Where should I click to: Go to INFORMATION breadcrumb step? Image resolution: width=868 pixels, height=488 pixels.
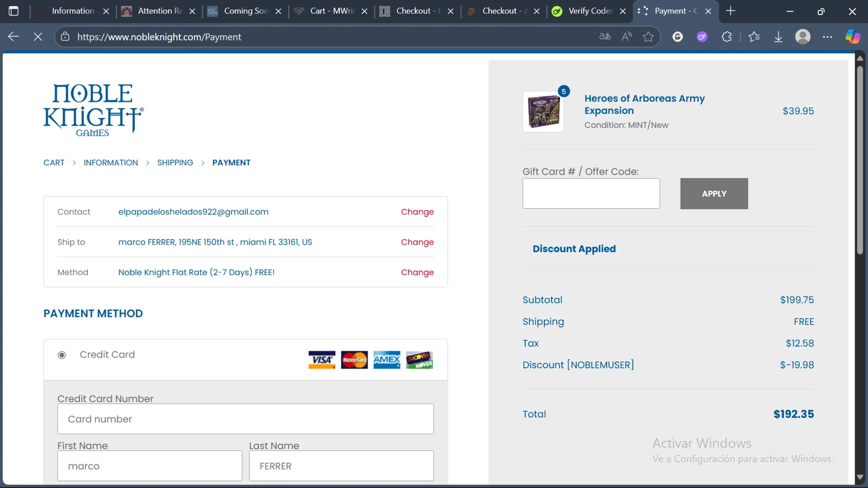(111, 162)
